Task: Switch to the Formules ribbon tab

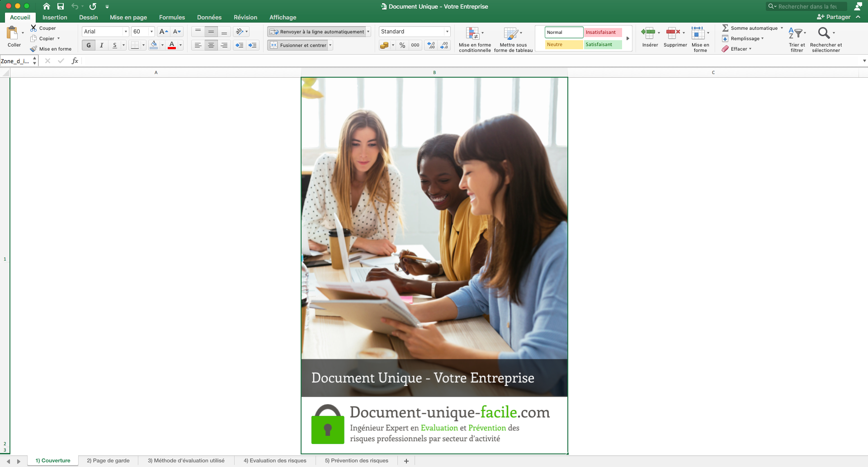Action: click(x=172, y=17)
